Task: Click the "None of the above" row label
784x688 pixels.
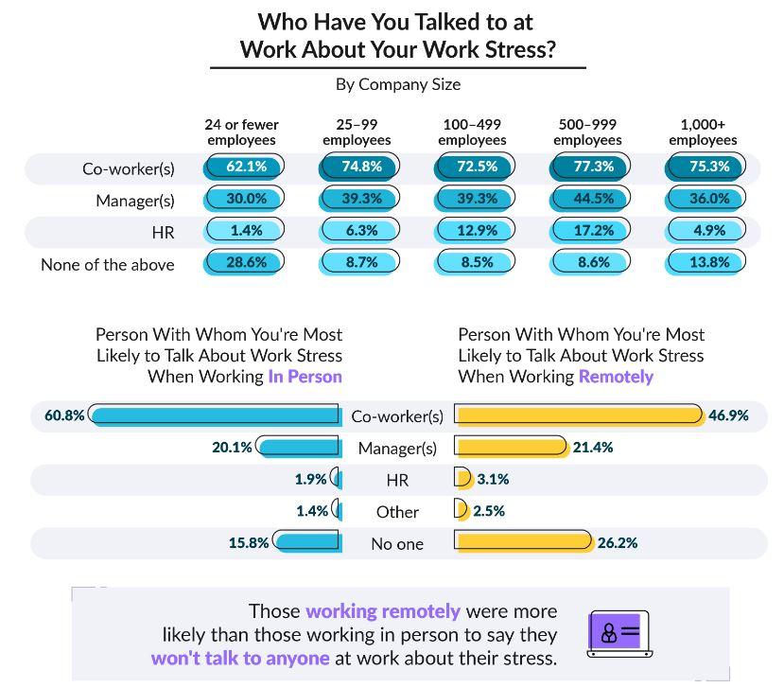Action: 108,265
